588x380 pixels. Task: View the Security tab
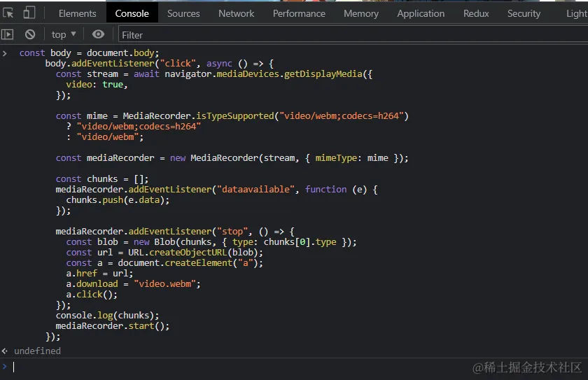(524, 13)
